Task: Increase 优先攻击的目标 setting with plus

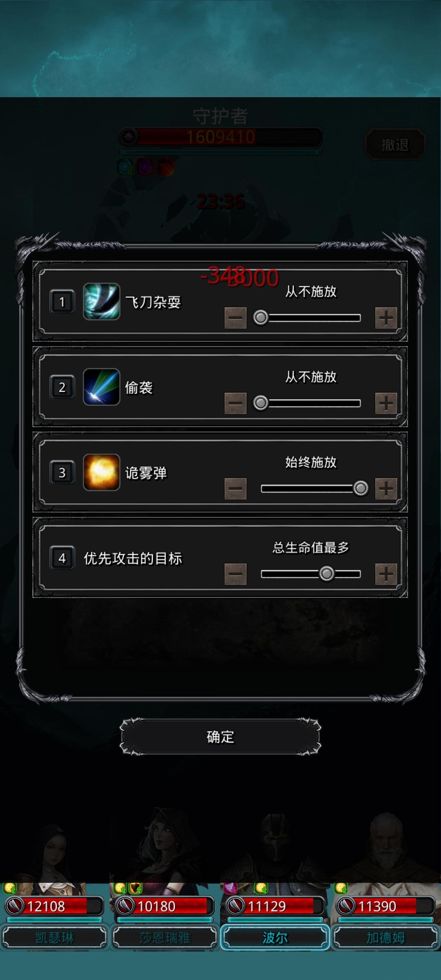Action: (386, 574)
